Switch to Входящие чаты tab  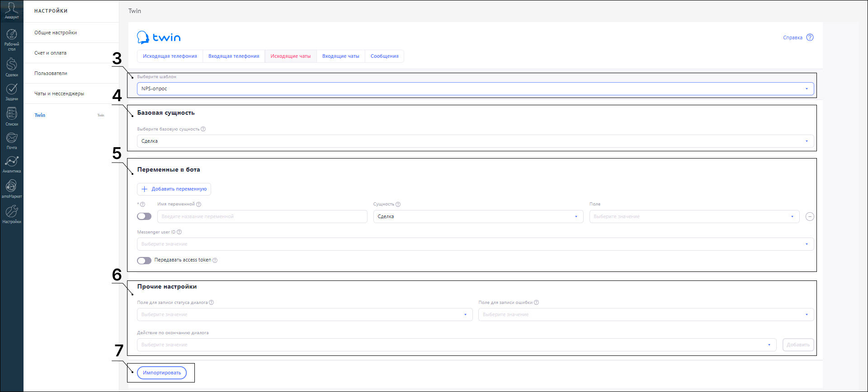341,56
